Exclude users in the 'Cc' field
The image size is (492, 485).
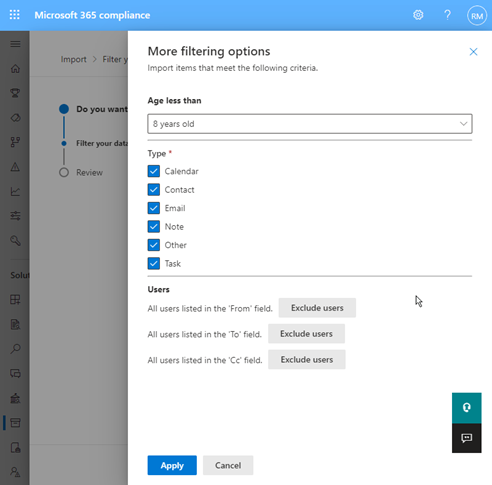click(x=307, y=360)
